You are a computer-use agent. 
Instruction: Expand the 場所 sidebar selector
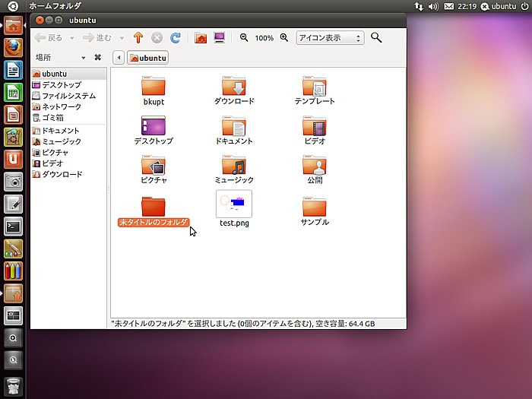tap(60, 57)
